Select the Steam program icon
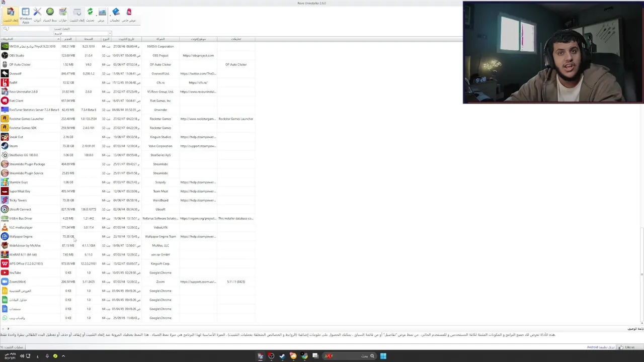The width and height of the screenshot is (644, 362). (x=5, y=146)
